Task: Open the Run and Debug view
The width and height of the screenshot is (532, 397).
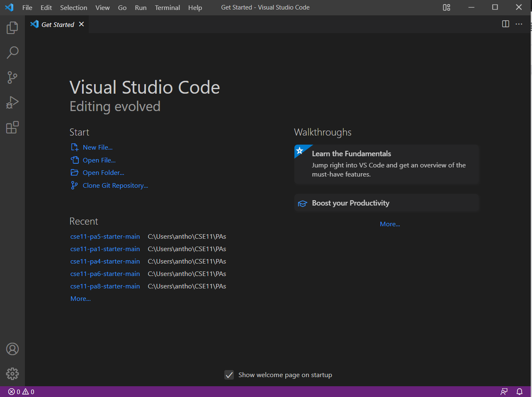Action: 12,102
